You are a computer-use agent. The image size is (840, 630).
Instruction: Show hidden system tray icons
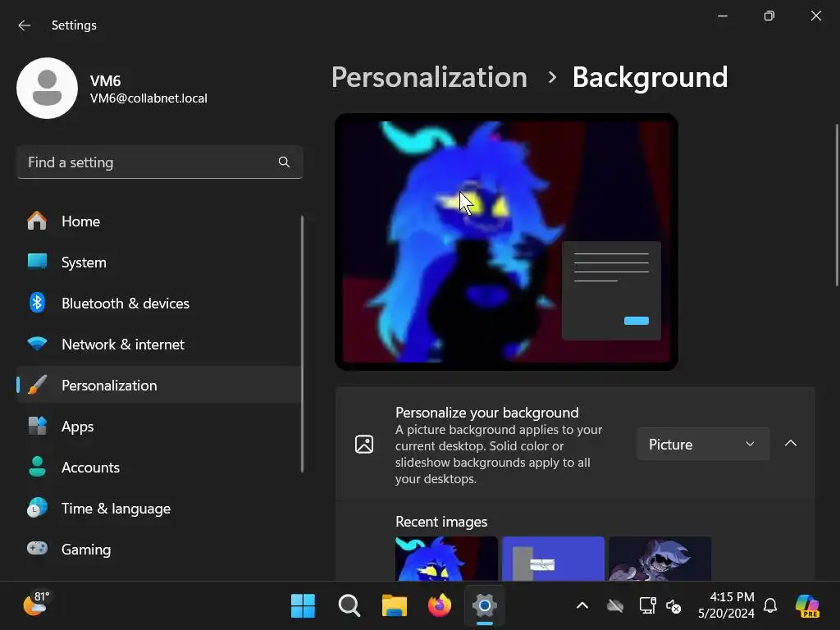[582, 606]
